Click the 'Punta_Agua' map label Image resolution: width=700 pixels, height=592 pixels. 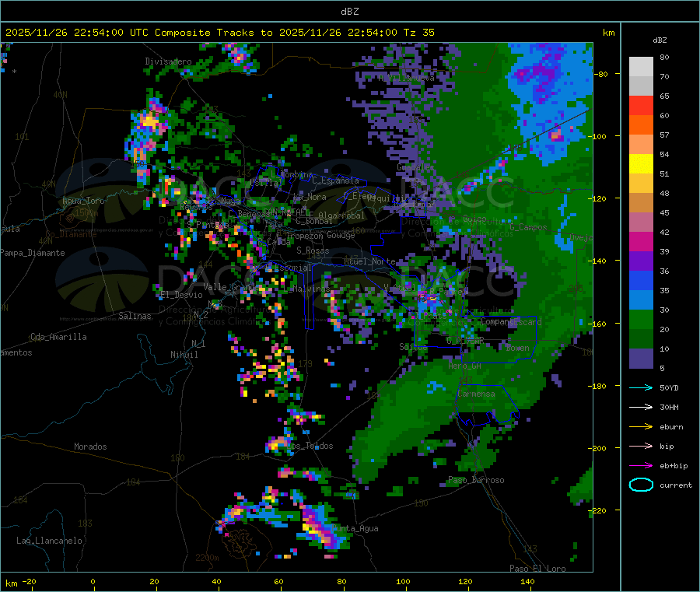click(355, 529)
